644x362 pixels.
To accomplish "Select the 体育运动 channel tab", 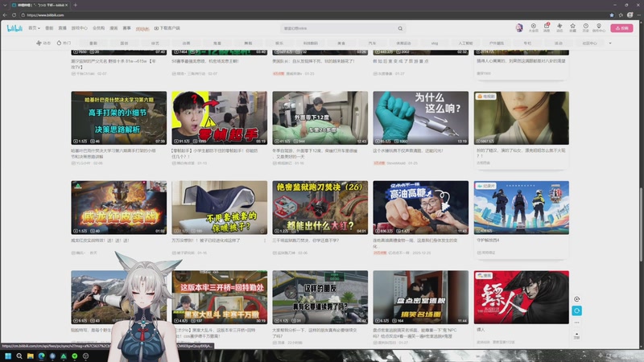I will (403, 43).
